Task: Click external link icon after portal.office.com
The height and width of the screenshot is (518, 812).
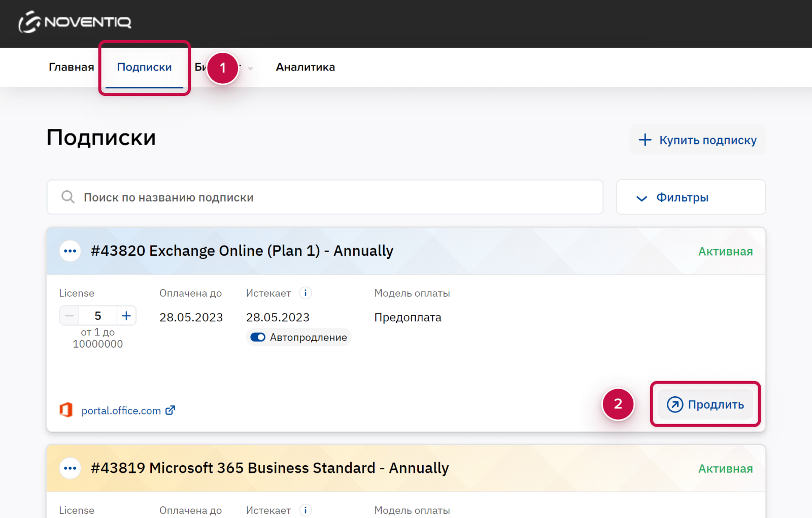Action: (x=171, y=410)
